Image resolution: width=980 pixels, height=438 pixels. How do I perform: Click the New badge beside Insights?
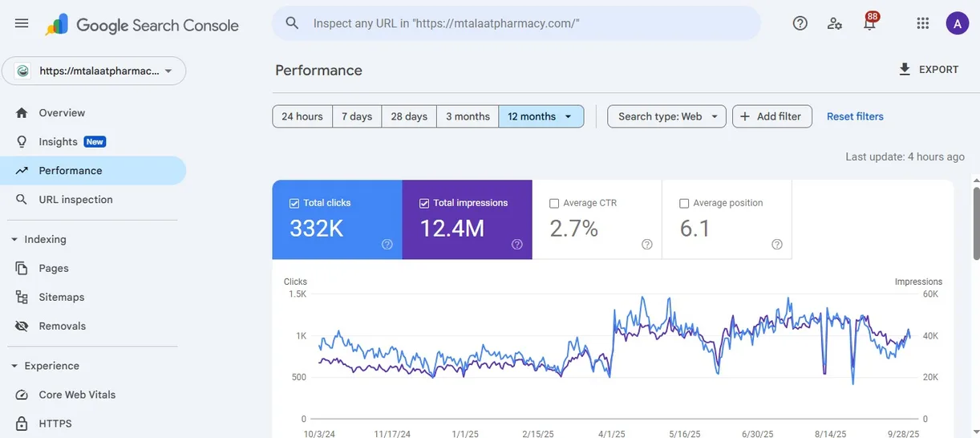click(95, 142)
